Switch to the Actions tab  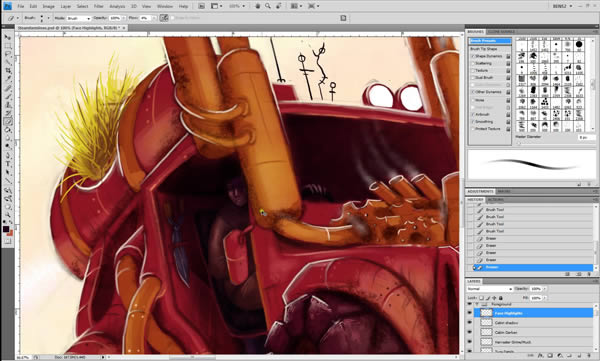[x=495, y=200]
